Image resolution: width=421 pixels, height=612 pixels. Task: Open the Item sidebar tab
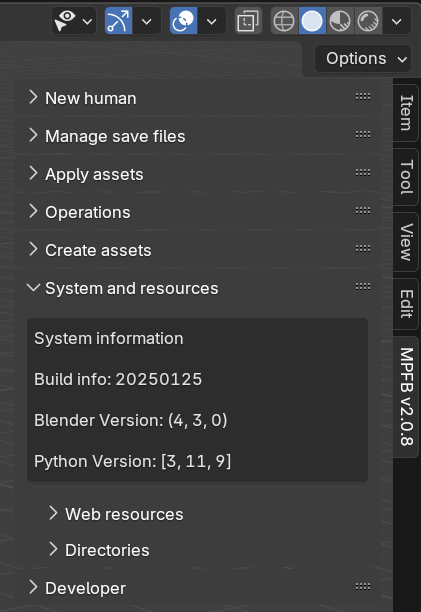(406, 113)
